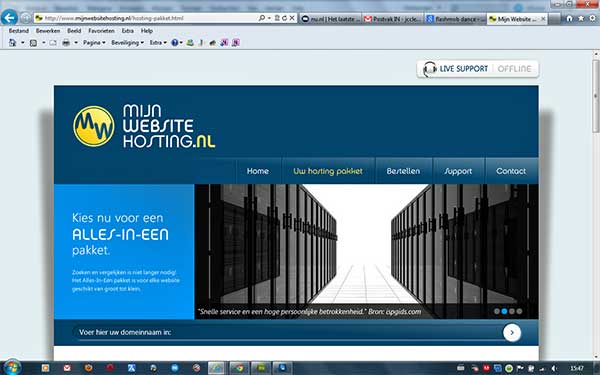Click the Live Support Offline button
The width and height of the screenshot is (600, 375).
(x=478, y=69)
